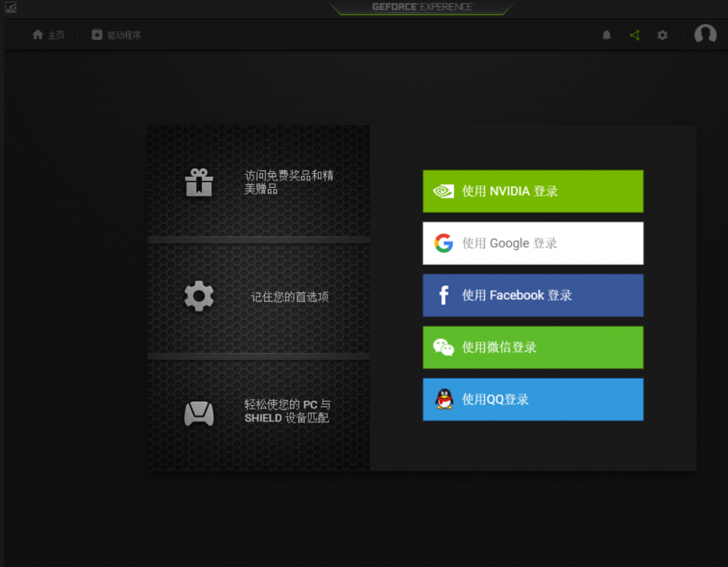The height and width of the screenshot is (567, 728).
Task: Click the SHIELD controller icon
Action: pos(199,413)
